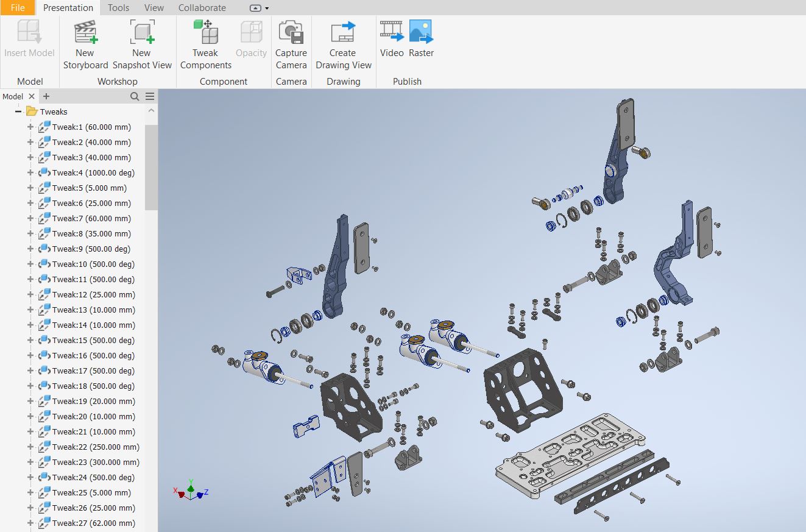Select the Tweak:7 (60.000 mm) entry
Viewport: 806px width, 532px height.
91,218
